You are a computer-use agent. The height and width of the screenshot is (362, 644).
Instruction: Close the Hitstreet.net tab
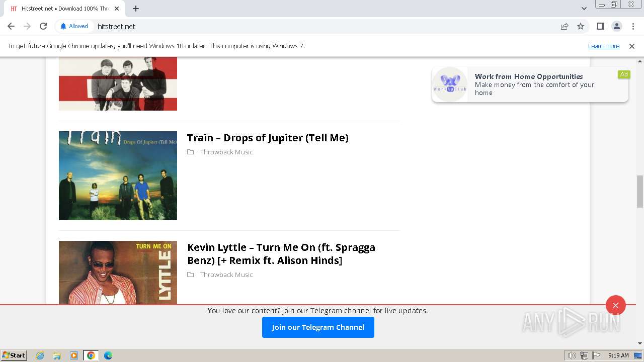pyautogui.click(x=117, y=9)
